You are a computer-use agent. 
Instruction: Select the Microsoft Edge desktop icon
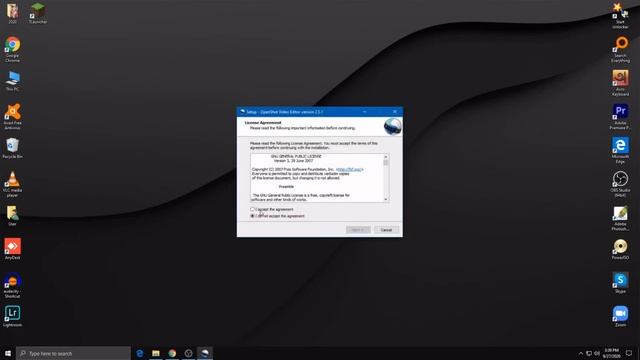tap(620, 150)
